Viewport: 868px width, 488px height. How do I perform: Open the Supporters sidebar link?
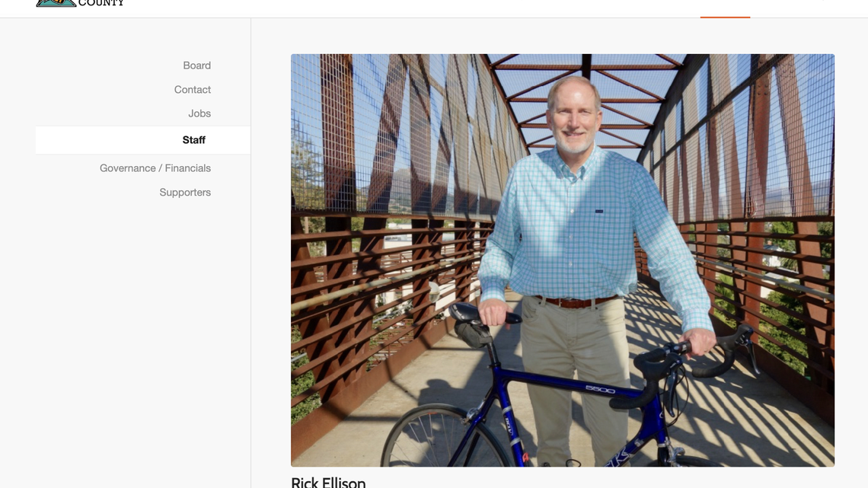pyautogui.click(x=185, y=193)
